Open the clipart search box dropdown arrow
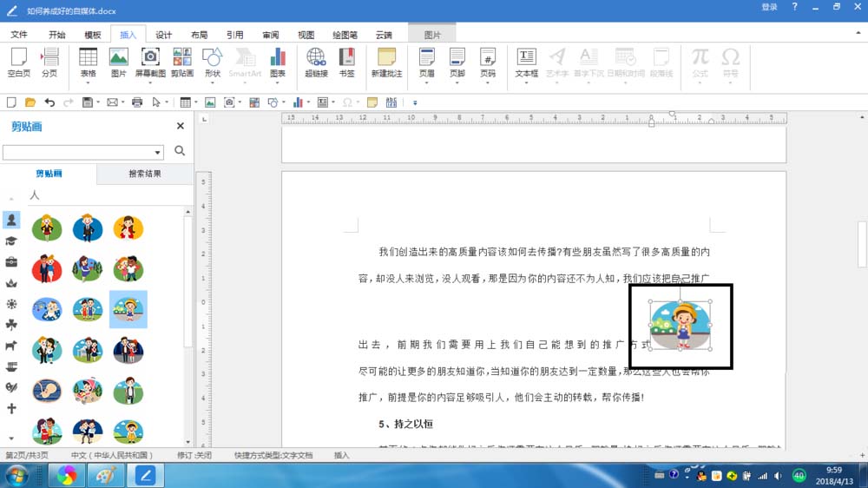 (157, 153)
